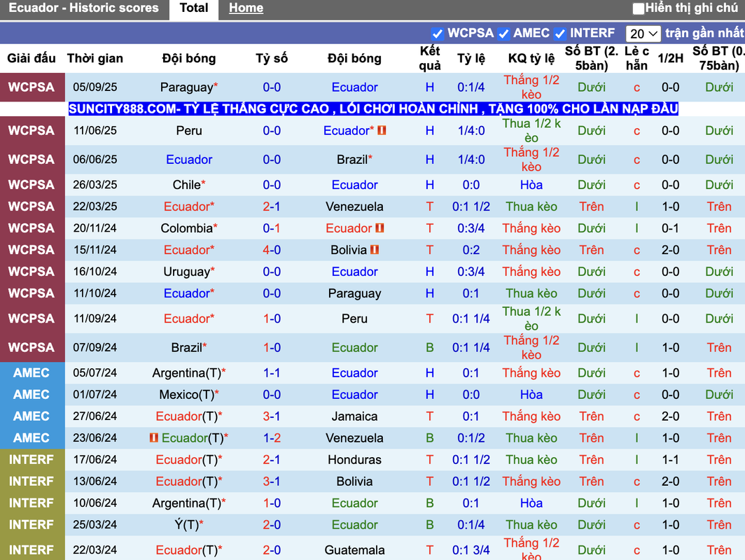Click the date 11/09/24 cell
The image size is (745, 560).
(95, 318)
